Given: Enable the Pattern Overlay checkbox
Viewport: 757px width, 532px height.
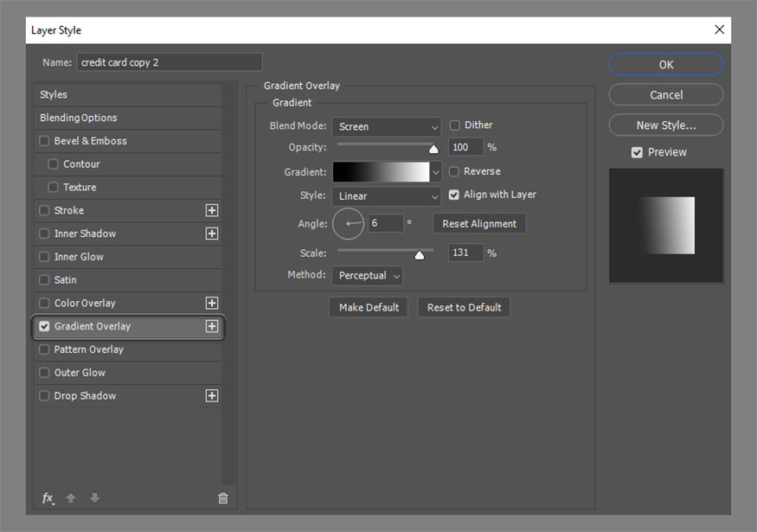Looking at the screenshot, I should [44, 349].
